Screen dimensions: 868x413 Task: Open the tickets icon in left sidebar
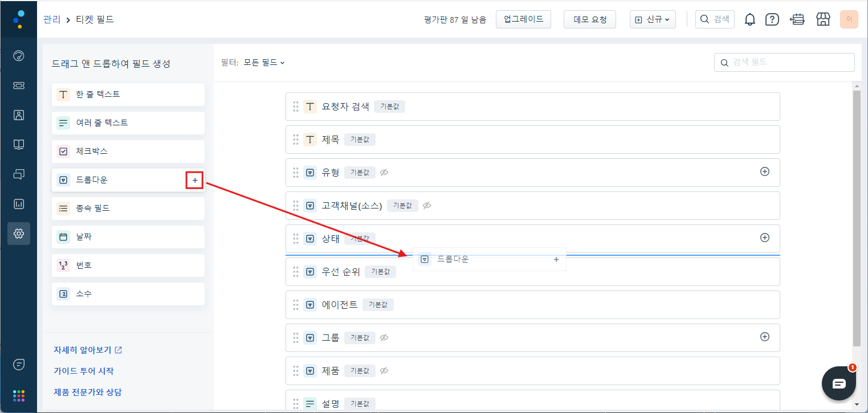[x=19, y=85]
